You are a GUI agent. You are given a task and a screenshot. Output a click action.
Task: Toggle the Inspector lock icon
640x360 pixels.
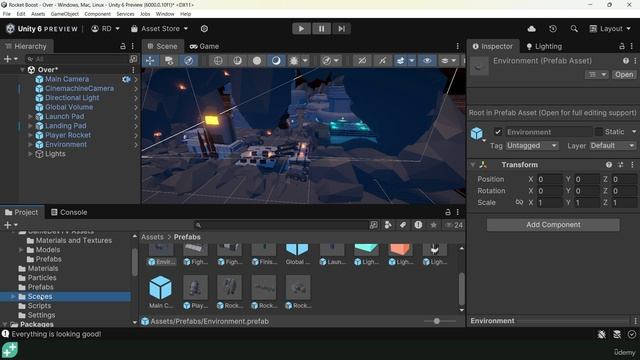tap(621, 46)
